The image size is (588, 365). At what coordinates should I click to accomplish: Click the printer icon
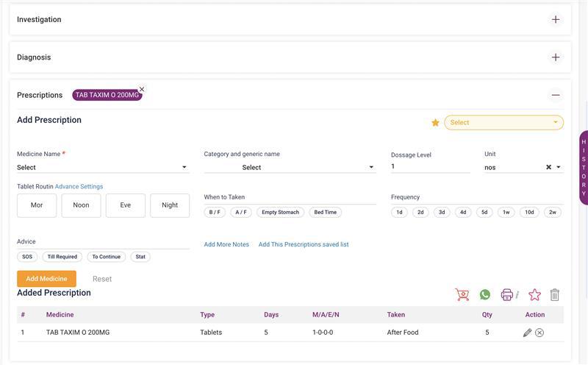coord(506,295)
